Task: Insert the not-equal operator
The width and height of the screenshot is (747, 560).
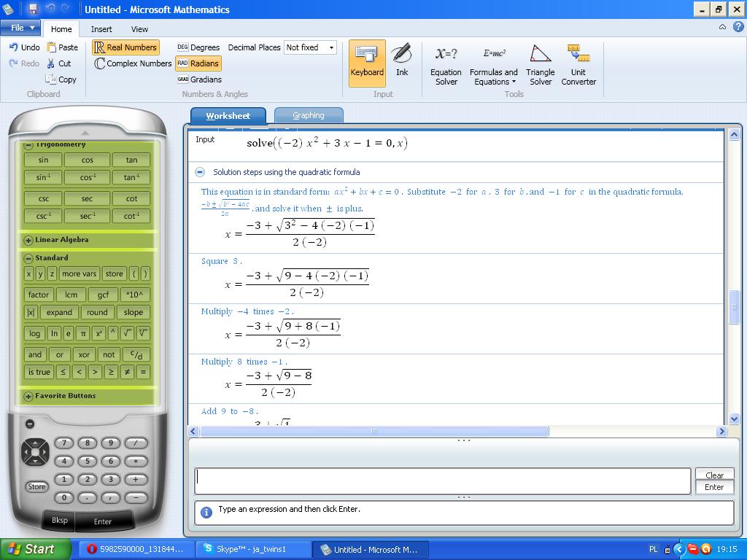Action: tap(127, 372)
